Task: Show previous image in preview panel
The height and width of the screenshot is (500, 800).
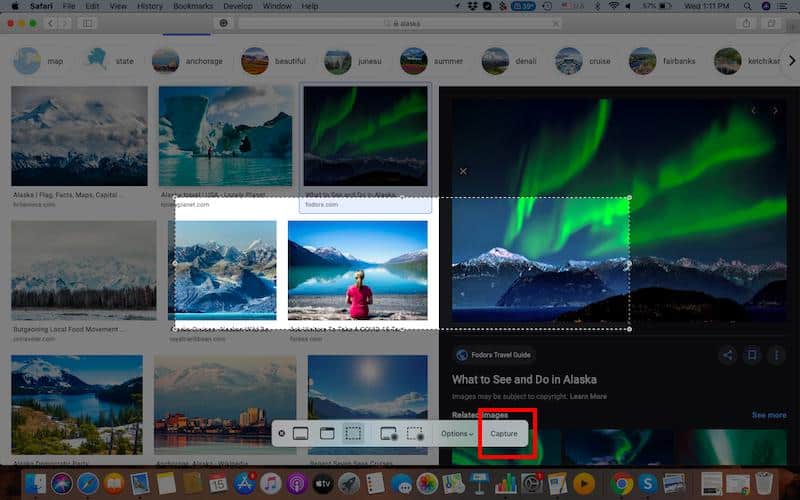Action: pyautogui.click(x=754, y=110)
